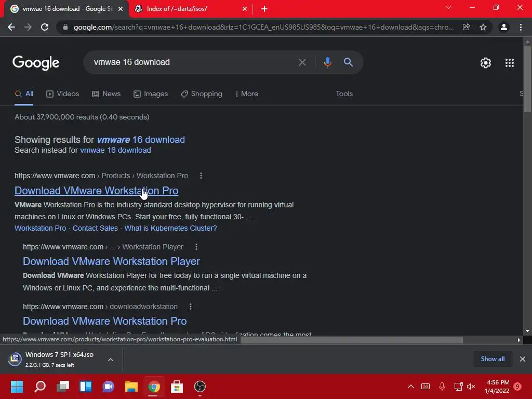The width and height of the screenshot is (532, 399).
Task: Clear the search box with the X
Action: pyautogui.click(x=302, y=62)
